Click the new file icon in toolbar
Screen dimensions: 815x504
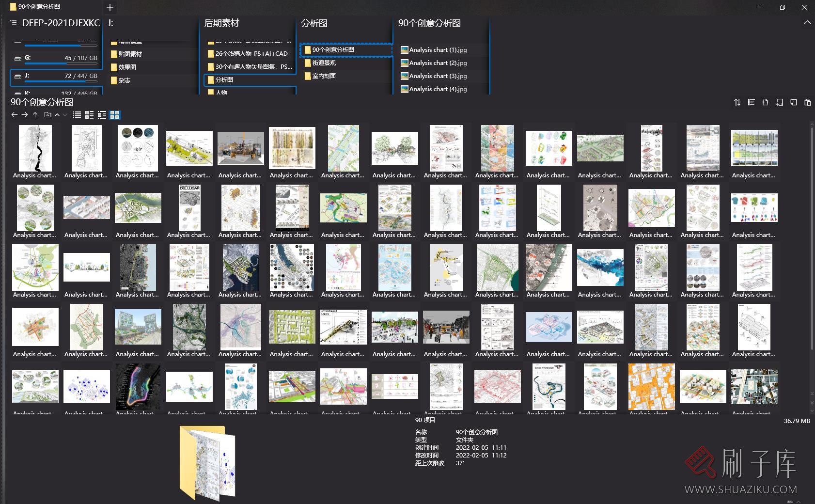tap(765, 102)
